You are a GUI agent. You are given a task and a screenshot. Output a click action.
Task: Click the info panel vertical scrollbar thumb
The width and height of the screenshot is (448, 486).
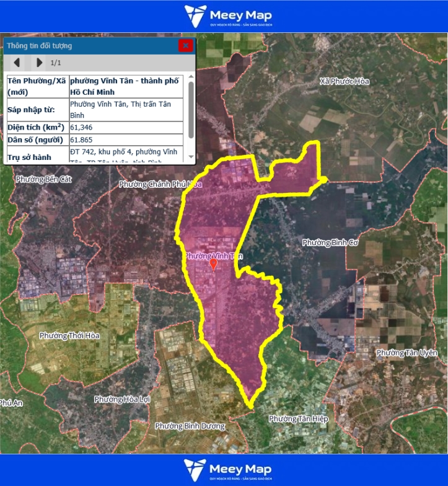click(x=191, y=110)
